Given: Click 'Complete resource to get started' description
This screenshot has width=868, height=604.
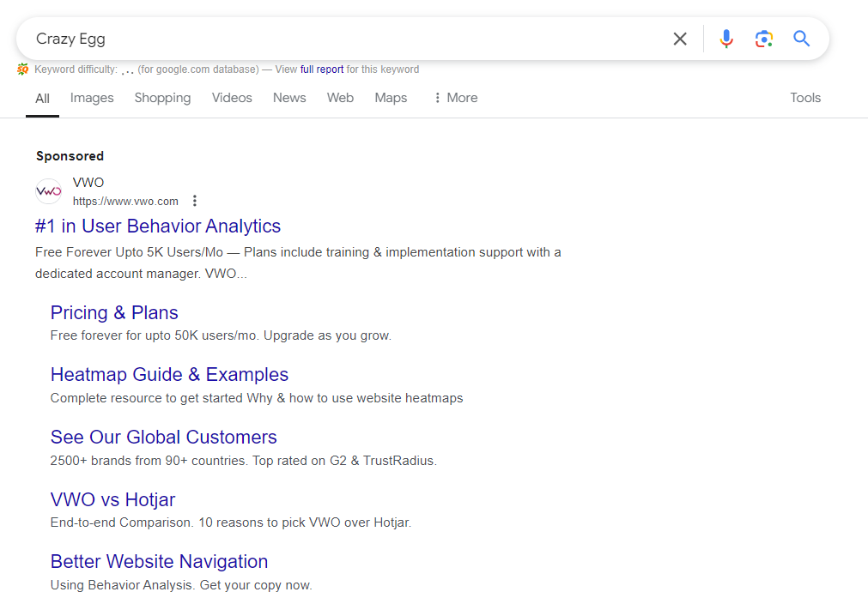Looking at the screenshot, I should pyautogui.click(x=257, y=398).
